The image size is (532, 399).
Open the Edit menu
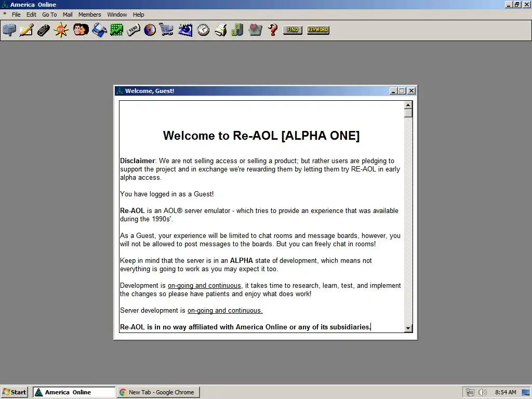click(31, 15)
